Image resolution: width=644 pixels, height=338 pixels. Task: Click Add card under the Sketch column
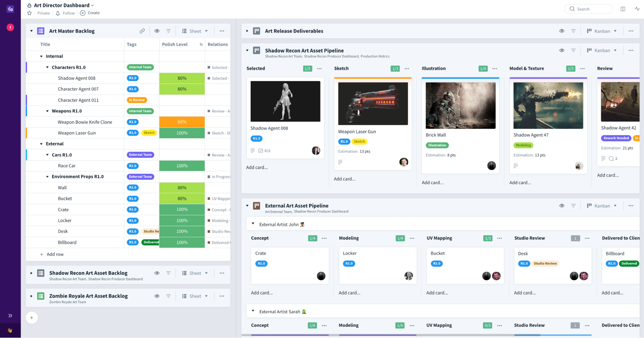click(x=344, y=179)
